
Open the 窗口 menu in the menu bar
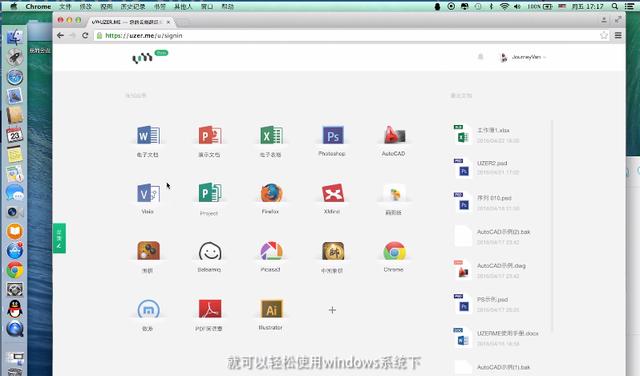(207, 7)
